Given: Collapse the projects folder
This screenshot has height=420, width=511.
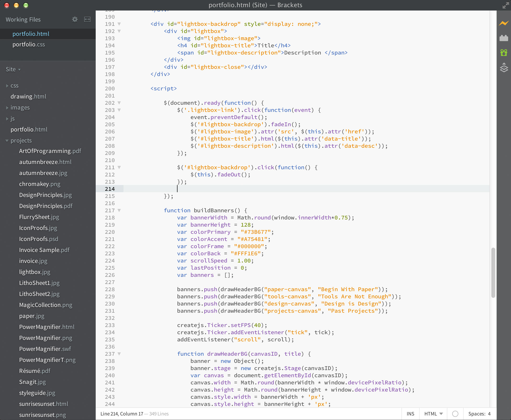Looking at the screenshot, I should click(x=21, y=141).
